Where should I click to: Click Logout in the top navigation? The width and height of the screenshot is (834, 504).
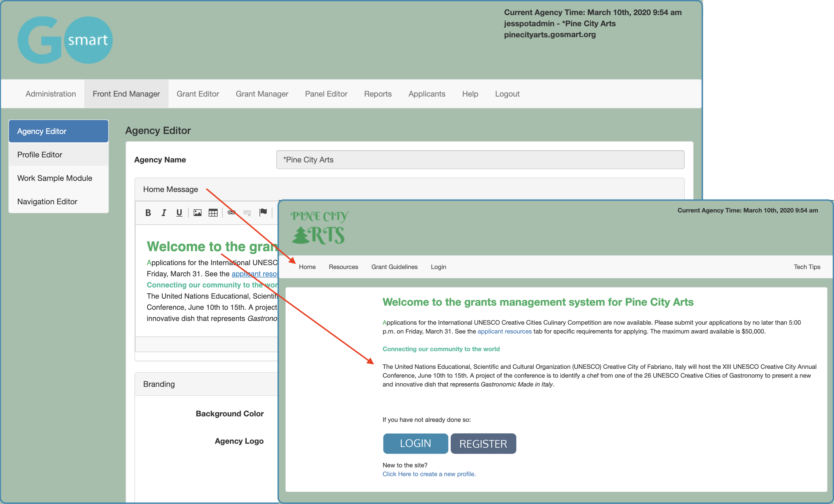pos(507,94)
